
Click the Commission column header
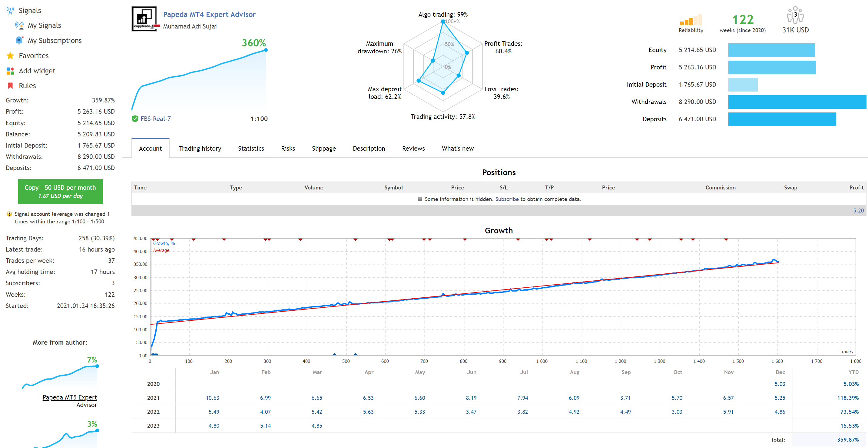[721, 188]
